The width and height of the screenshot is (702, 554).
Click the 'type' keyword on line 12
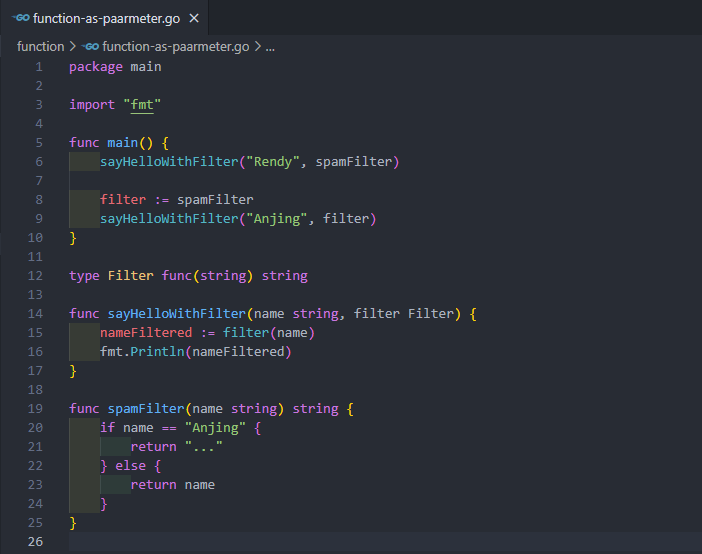point(84,276)
